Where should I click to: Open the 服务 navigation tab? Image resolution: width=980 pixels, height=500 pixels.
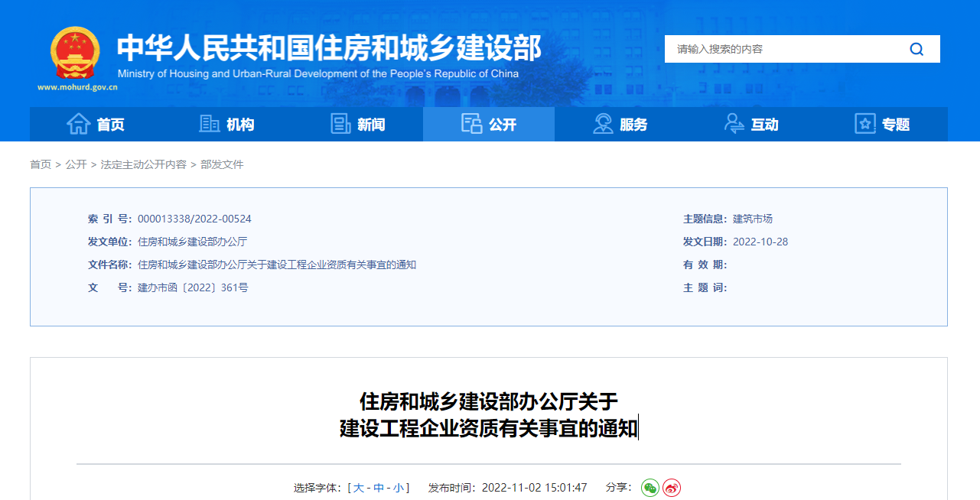pos(620,125)
